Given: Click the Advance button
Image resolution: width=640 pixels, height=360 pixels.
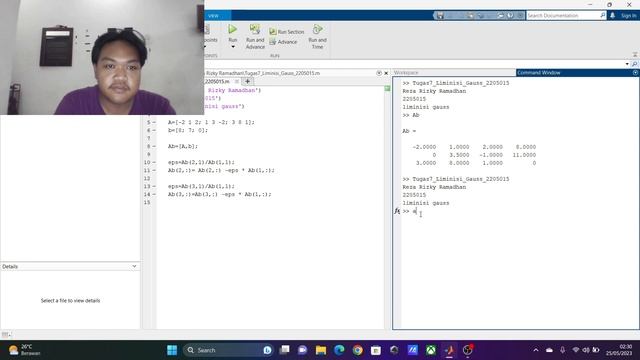Looking at the screenshot, I should coord(283,42).
